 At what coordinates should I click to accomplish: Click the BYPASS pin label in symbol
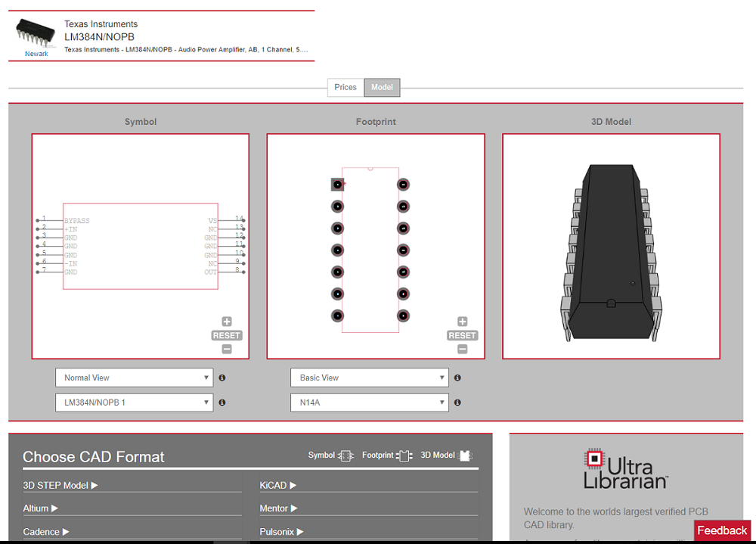point(77,221)
